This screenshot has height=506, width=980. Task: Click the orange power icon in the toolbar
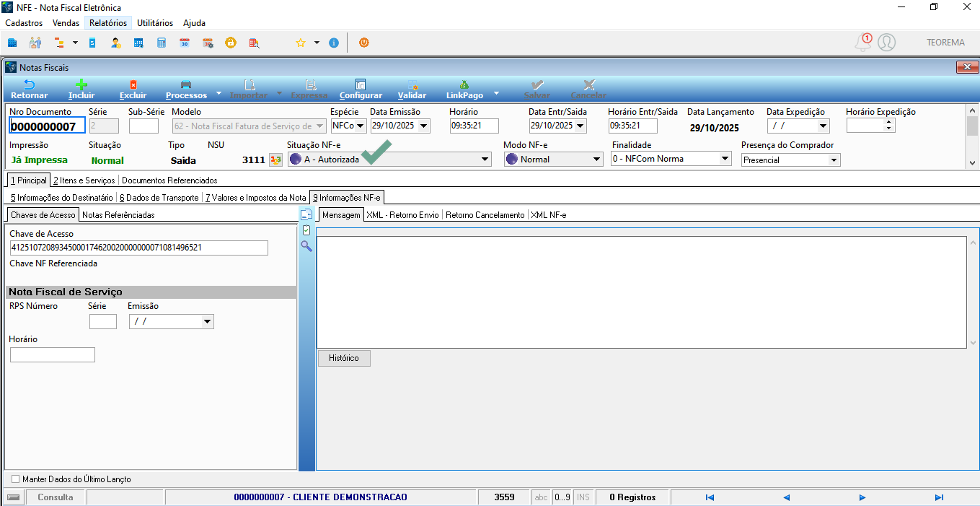[364, 43]
